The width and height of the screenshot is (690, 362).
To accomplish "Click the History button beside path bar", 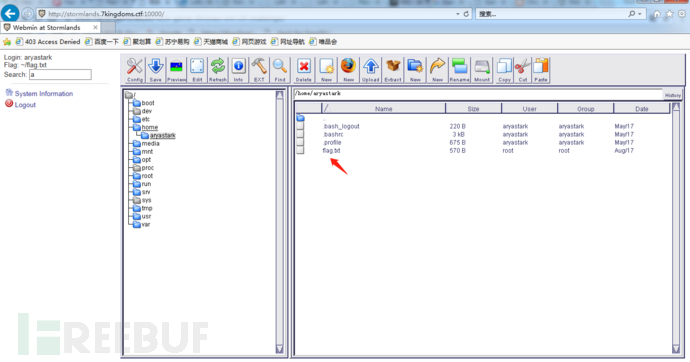I will pos(673,95).
